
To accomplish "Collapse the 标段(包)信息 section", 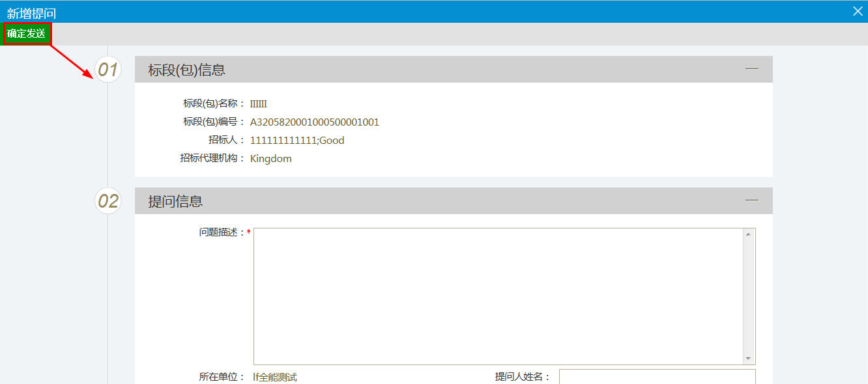I will point(751,68).
